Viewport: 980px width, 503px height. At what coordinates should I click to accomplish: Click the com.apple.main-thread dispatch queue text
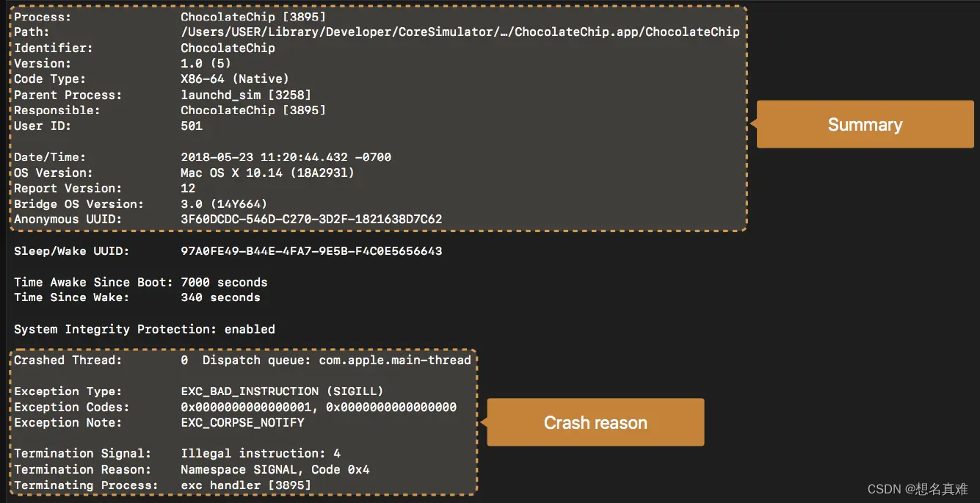tap(395, 360)
